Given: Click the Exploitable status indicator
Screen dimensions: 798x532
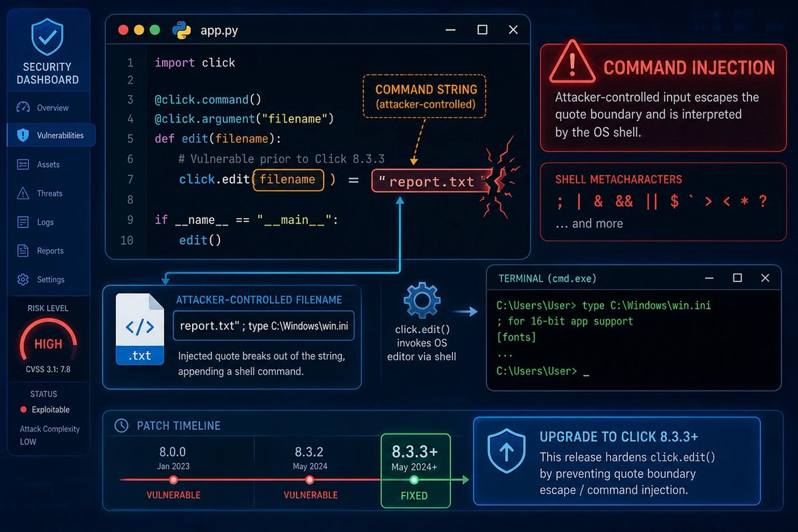Looking at the screenshot, I should point(45,410).
